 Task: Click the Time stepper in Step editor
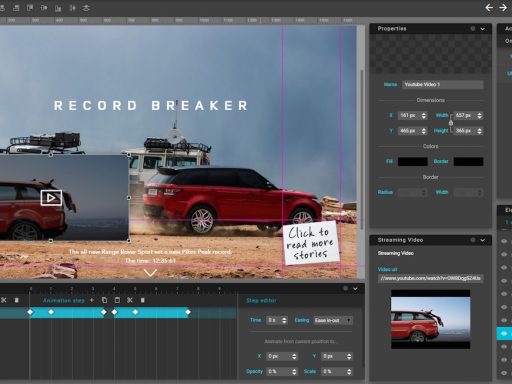click(x=284, y=320)
